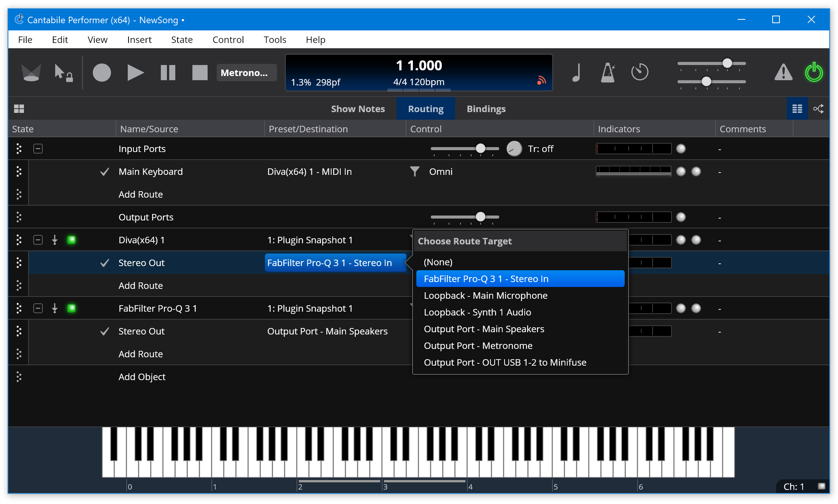Screen dimensions: 838x504
Task: Click the Omni channel setting
Action: 441,171
